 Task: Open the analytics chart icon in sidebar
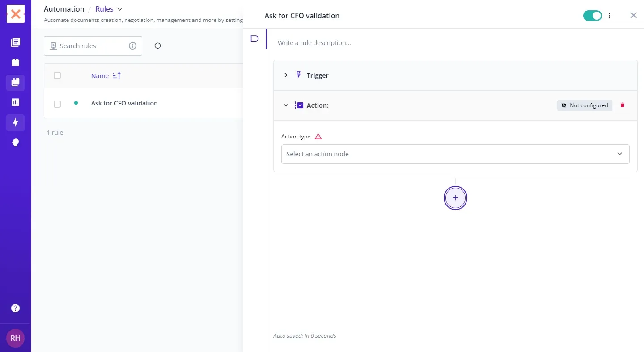(x=15, y=102)
